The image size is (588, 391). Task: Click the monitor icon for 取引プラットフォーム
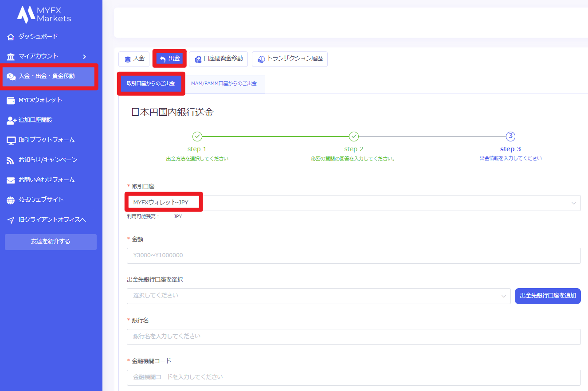[x=11, y=141]
